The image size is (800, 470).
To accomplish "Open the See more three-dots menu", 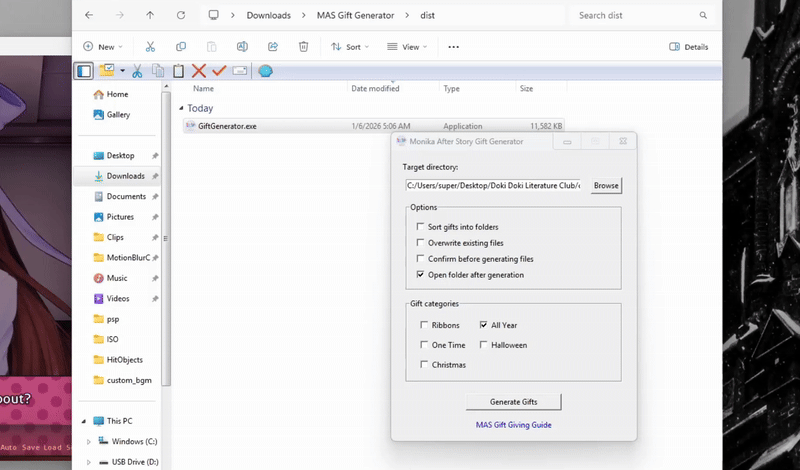I will tap(454, 47).
